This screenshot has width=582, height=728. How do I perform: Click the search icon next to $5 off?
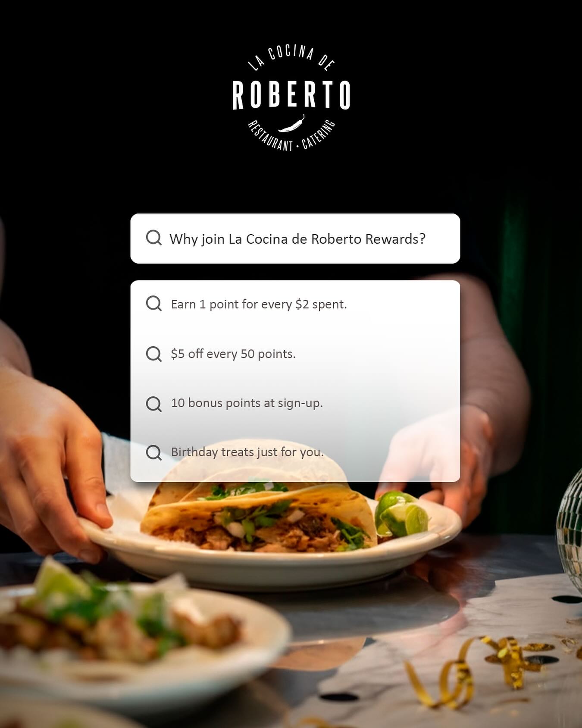click(x=153, y=354)
